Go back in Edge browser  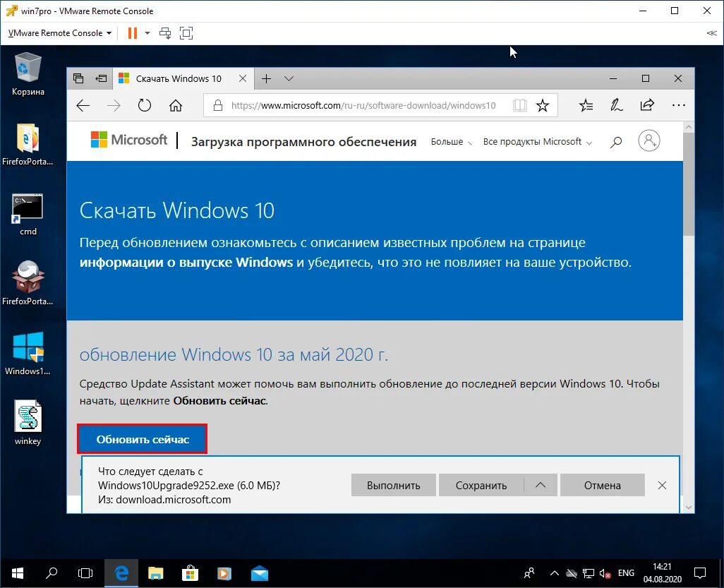(83, 106)
